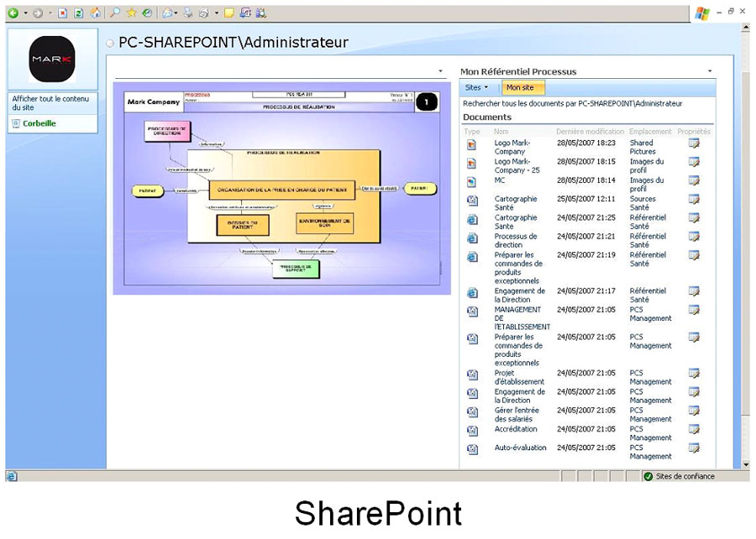Stop page loading with the red X icon
Screen dimensions: 756x539
(x=63, y=13)
